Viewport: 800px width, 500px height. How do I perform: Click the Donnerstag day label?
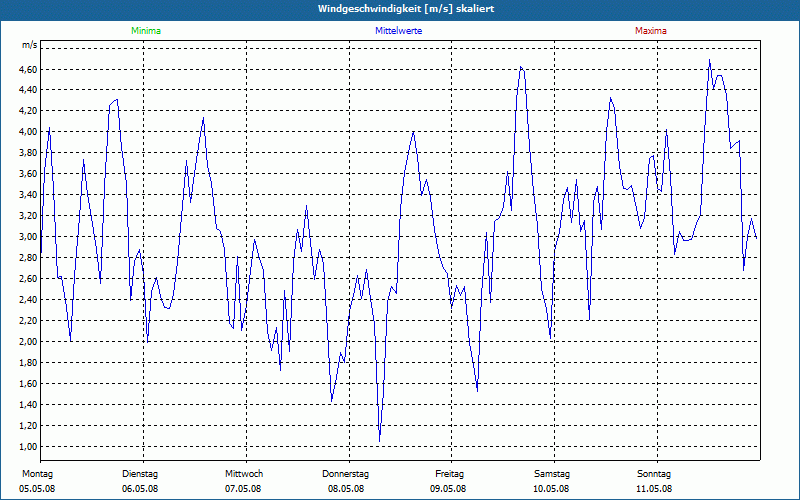coord(345,474)
